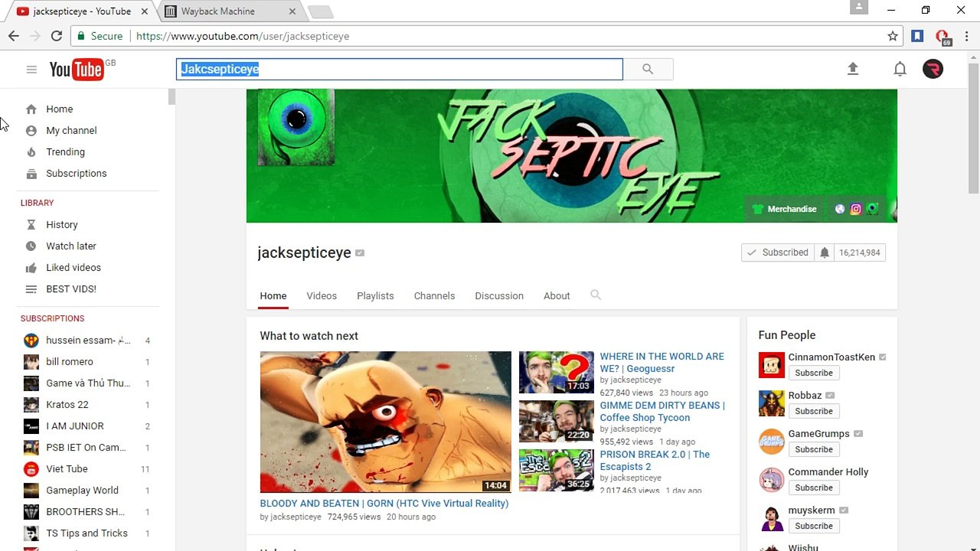Close the jacksepticeye YouTube tab
The image size is (980, 551).
(x=144, y=11)
